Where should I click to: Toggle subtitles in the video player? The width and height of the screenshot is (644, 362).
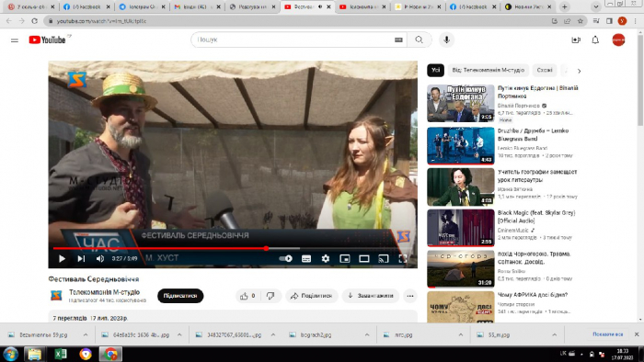[306, 259]
